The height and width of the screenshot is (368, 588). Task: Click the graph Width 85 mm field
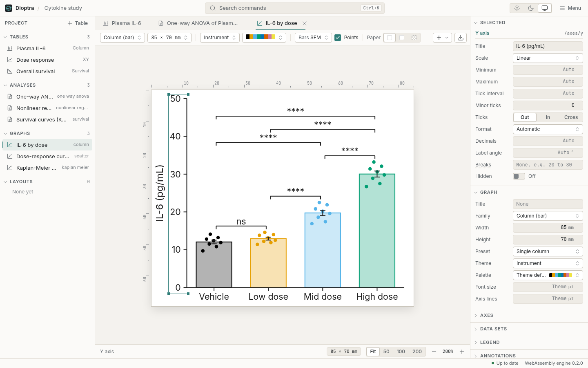click(548, 228)
